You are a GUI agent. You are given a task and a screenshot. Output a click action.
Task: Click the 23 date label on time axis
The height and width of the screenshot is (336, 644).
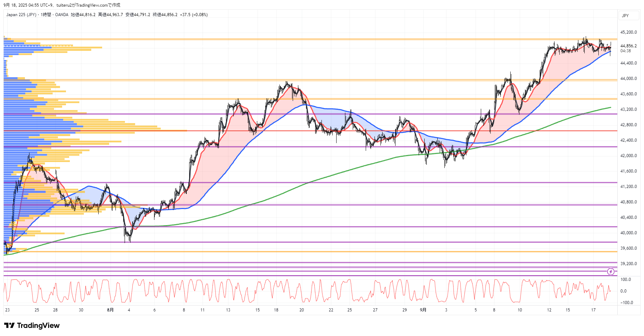click(7, 310)
